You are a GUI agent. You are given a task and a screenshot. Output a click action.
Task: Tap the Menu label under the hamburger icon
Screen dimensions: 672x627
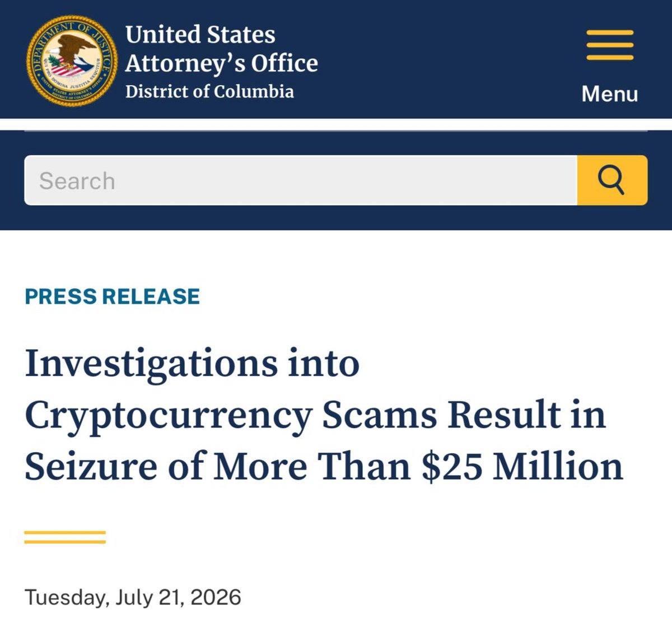(610, 94)
